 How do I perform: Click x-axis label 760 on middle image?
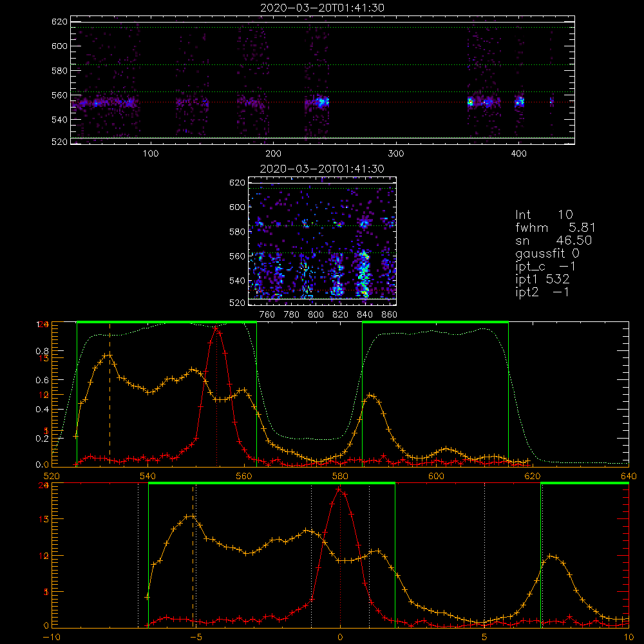click(267, 315)
